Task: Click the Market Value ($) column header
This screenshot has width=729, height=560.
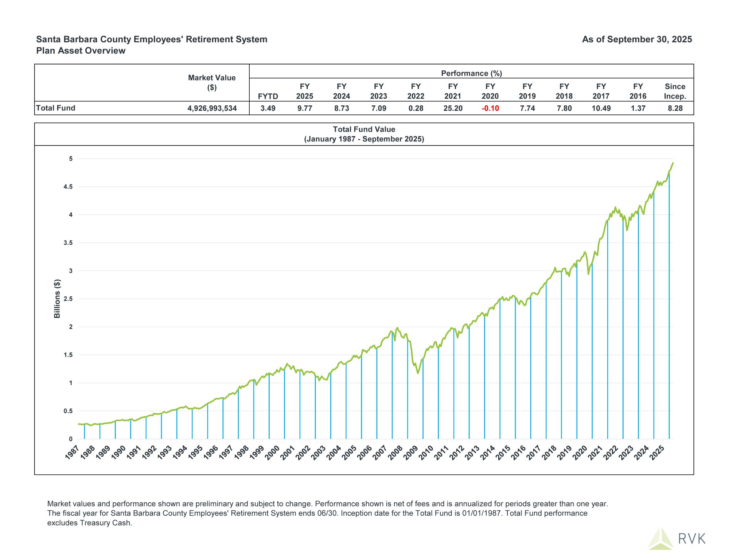Action: click(212, 82)
